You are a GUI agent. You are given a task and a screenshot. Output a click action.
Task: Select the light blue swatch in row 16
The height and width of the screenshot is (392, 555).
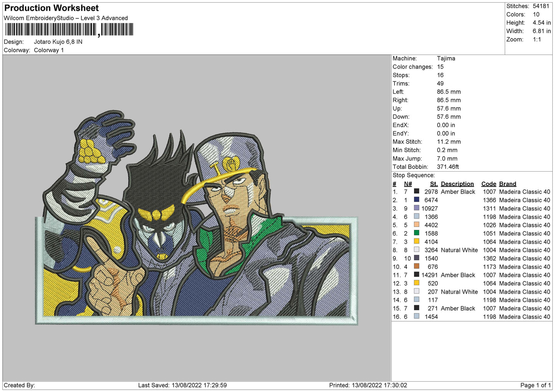[416, 316]
